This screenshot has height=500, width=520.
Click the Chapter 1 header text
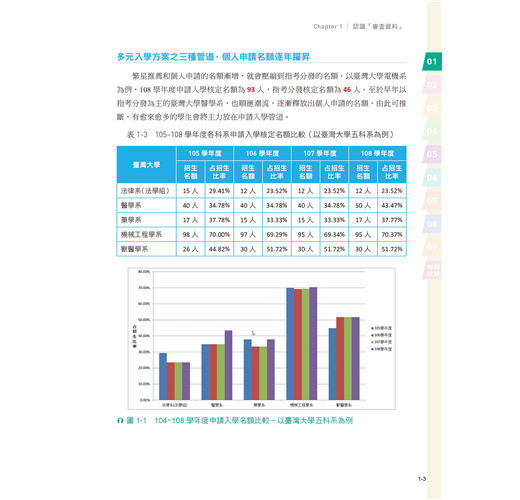click(x=328, y=27)
